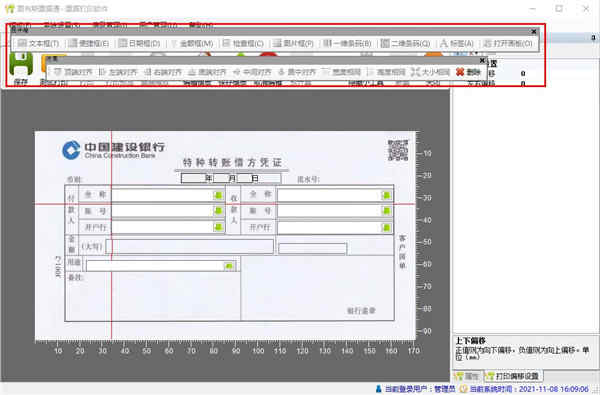Open green dropdown in payer 开户行 field

tap(218, 227)
